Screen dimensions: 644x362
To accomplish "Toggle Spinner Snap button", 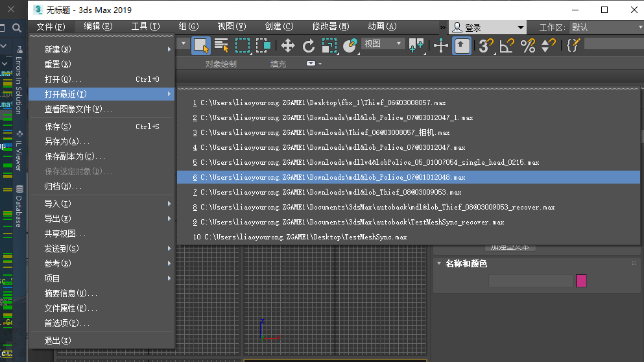I will pos(548,45).
